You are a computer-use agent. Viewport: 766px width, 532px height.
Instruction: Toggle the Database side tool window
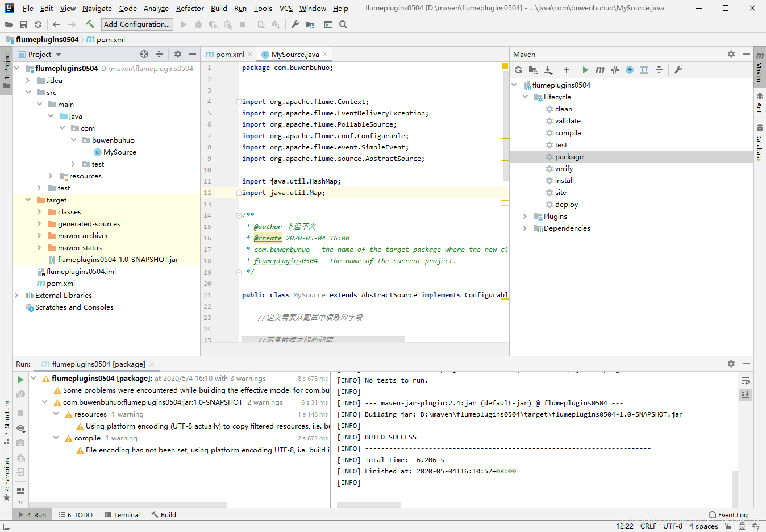[760, 144]
